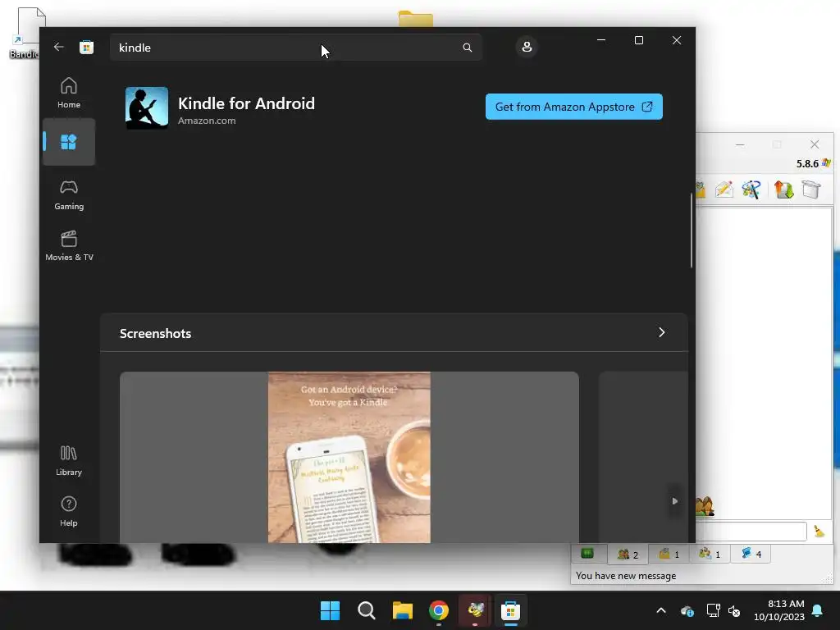Show hidden system tray icons

(661, 610)
